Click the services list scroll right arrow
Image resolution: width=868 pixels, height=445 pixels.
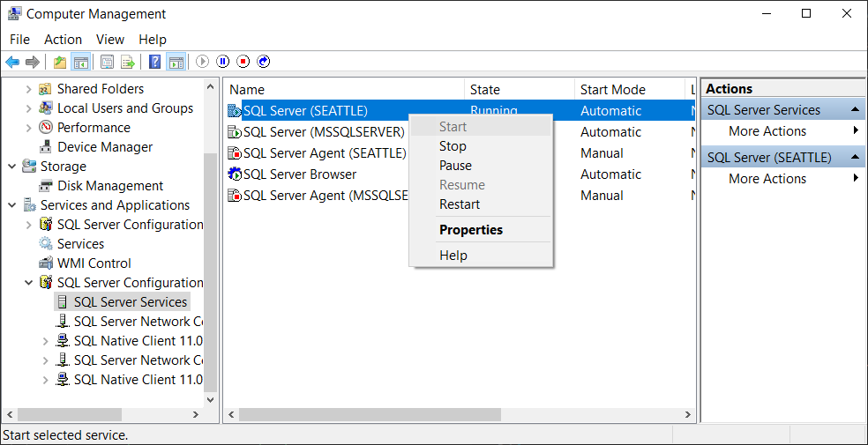click(687, 414)
